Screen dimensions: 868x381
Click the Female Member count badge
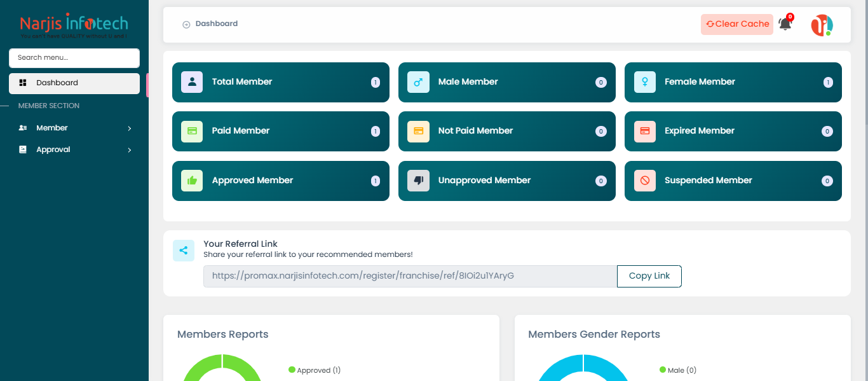pos(828,82)
